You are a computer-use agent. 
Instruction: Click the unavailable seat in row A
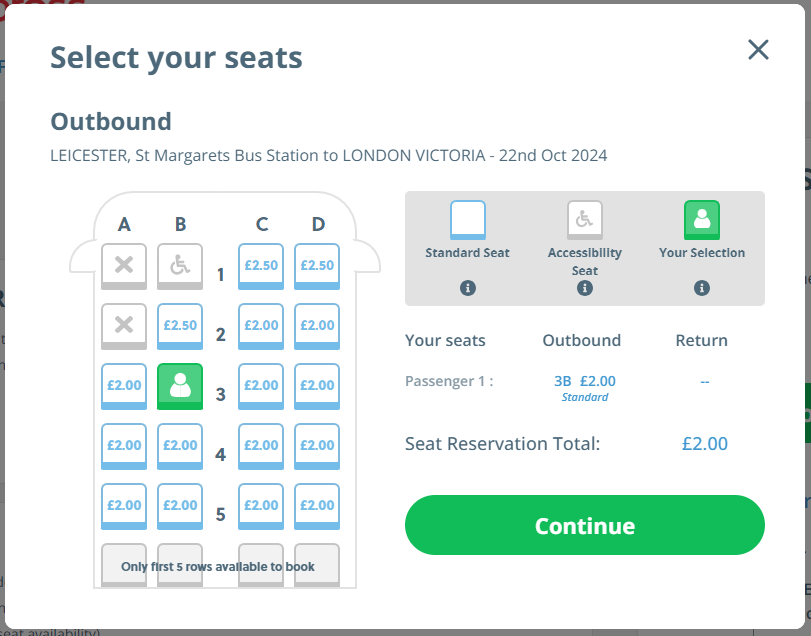[123, 265]
